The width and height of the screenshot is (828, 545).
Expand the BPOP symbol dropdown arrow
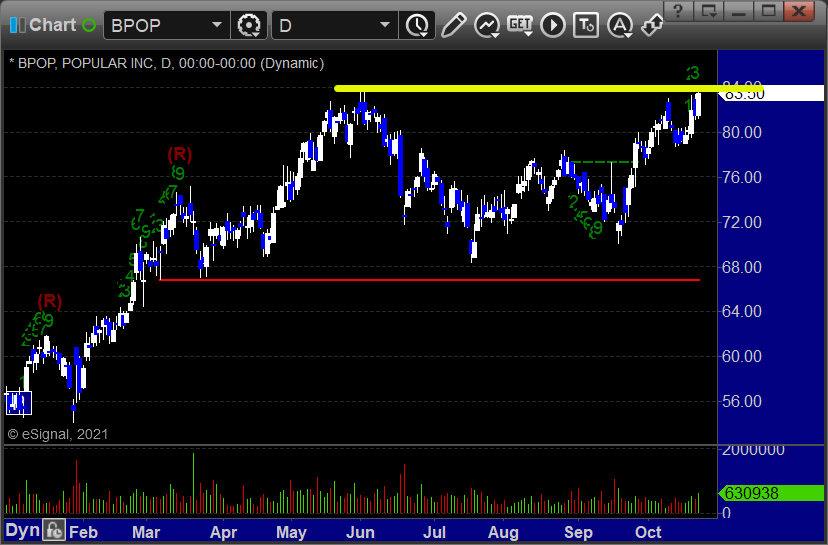tap(217, 25)
